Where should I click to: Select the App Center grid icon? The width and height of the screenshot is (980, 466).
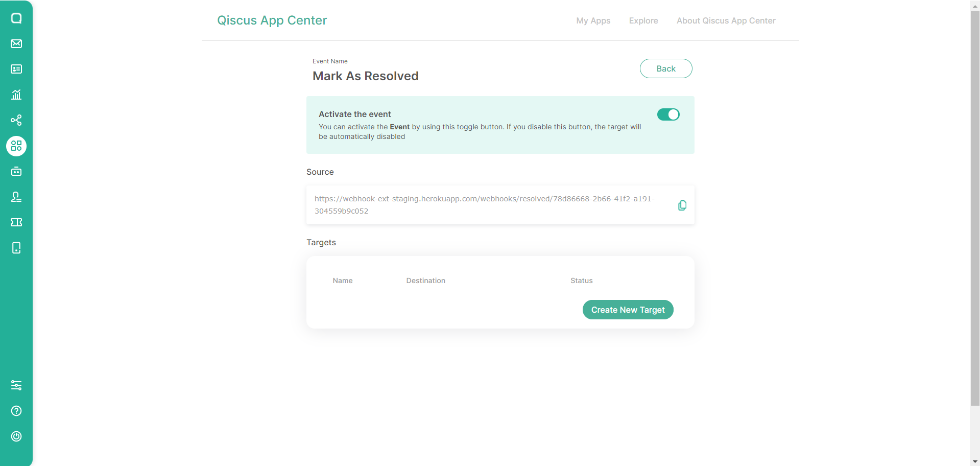point(16,146)
